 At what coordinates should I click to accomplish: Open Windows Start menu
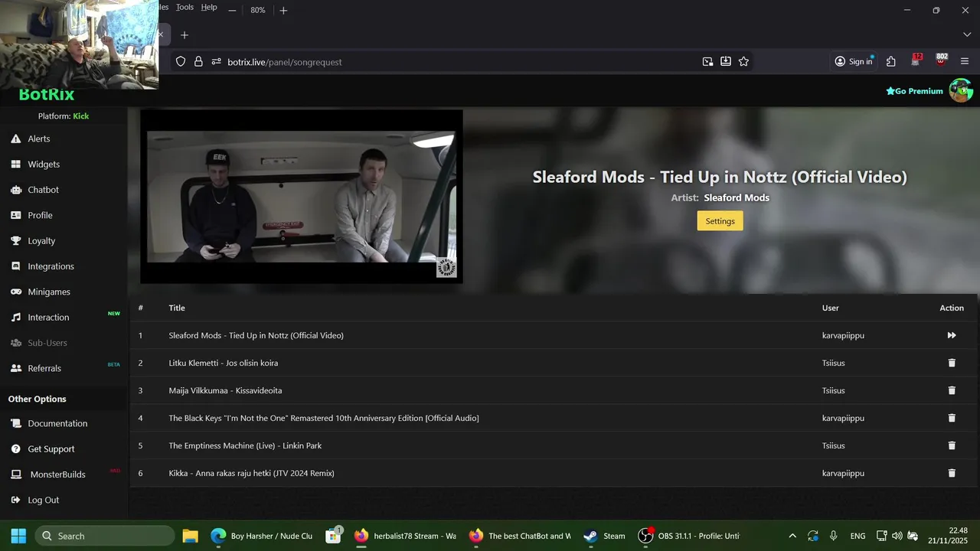(18, 536)
